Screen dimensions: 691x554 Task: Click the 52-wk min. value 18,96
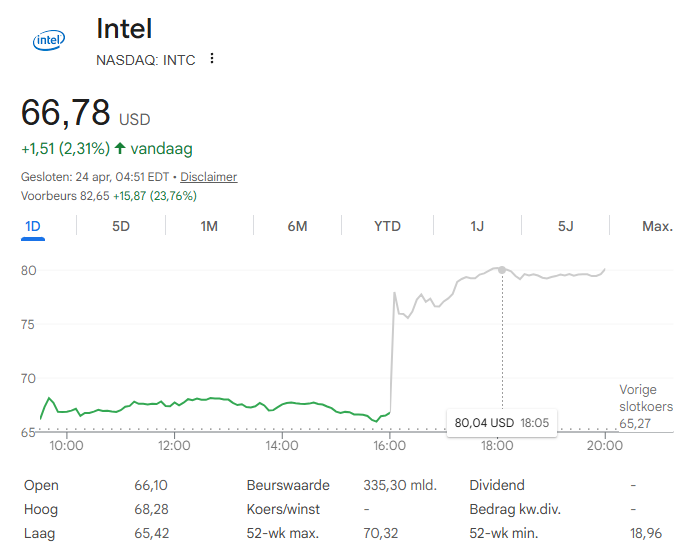click(x=646, y=534)
